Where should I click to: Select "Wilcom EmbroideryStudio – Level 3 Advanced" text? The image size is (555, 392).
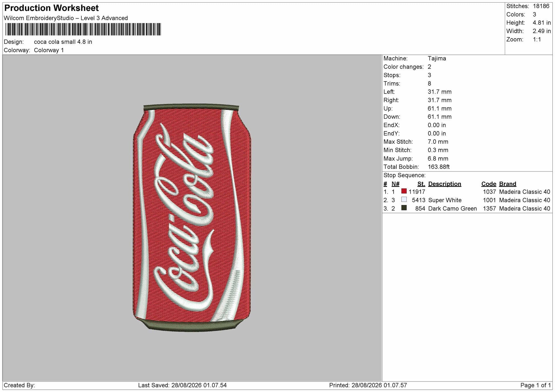coord(66,18)
